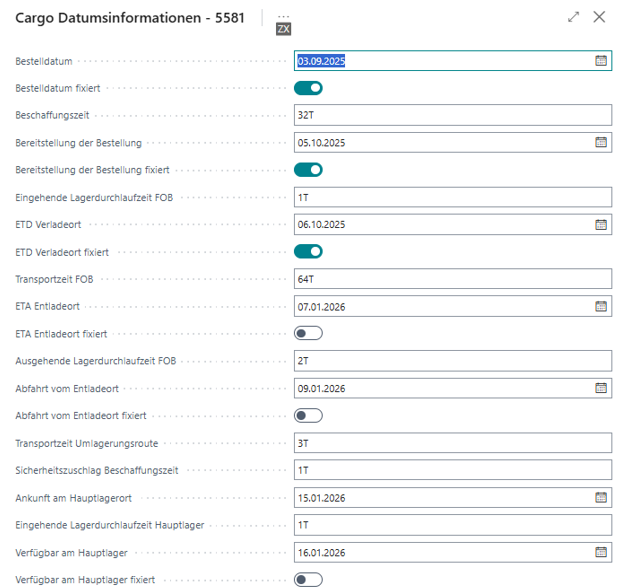This screenshot has width=624, height=587.
Task: Open Verfügbar am Hauptlager calendar
Action: coord(601,551)
